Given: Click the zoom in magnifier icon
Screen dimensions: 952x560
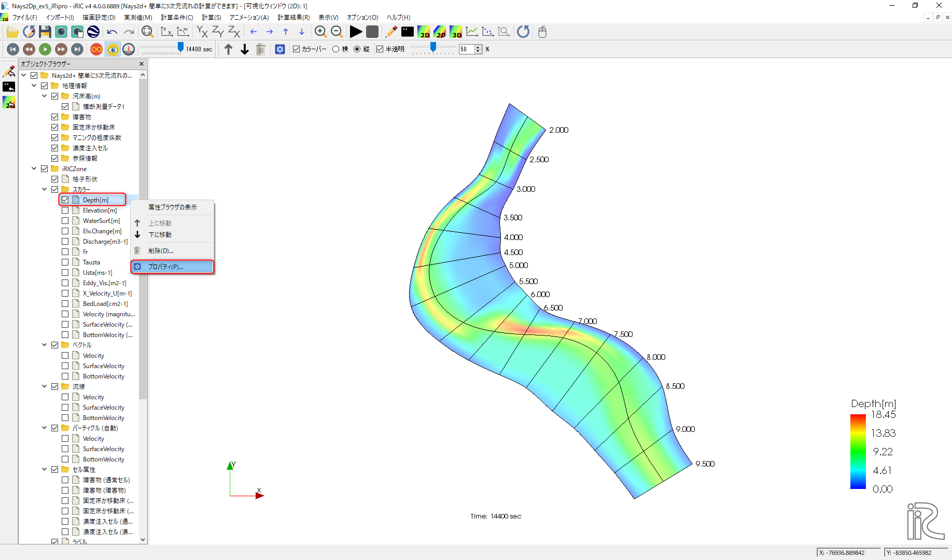Looking at the screenshot, I should coord(320,32).
